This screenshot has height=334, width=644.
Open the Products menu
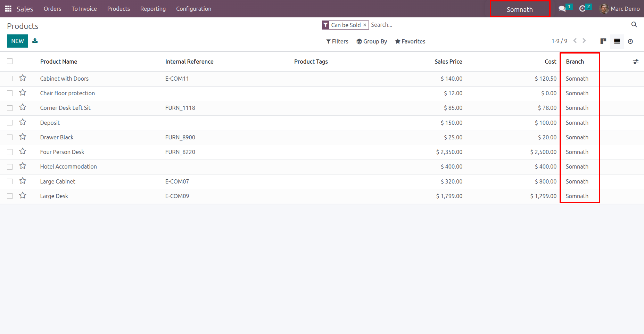pyautogui.click(x=118, y=9)
